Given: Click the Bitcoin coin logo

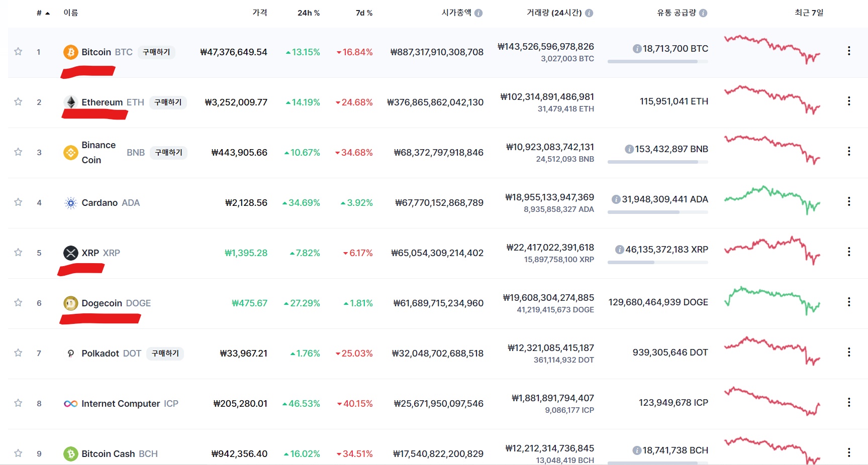Looking at the screenshot, I should point(70,52).
